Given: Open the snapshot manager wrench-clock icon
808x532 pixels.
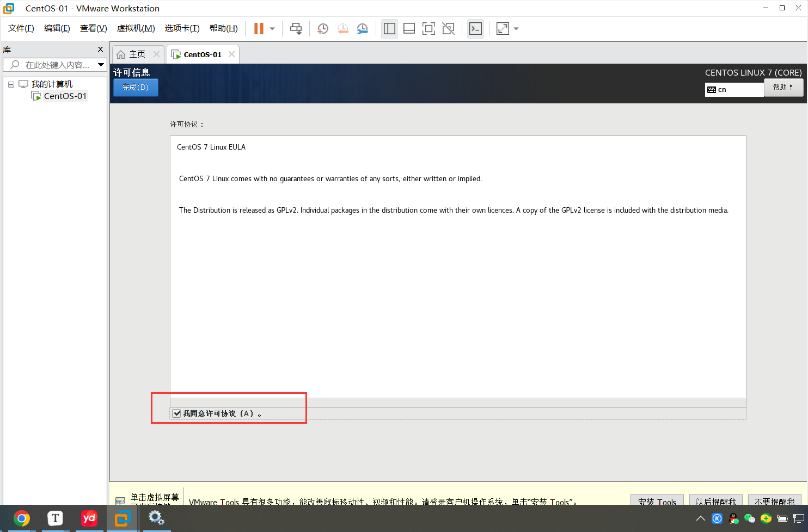Looking at the screenshot, I should tap(362, 29).
